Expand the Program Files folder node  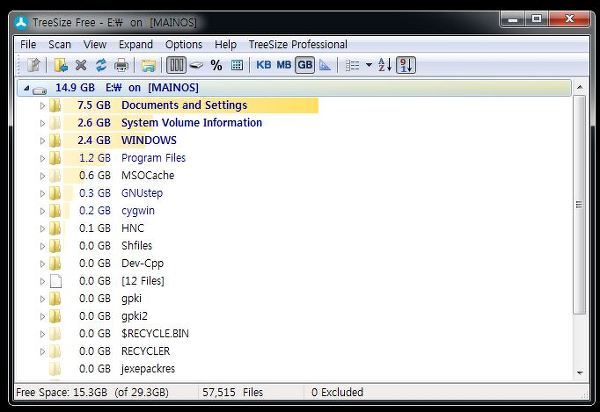[x=42, y=158]
